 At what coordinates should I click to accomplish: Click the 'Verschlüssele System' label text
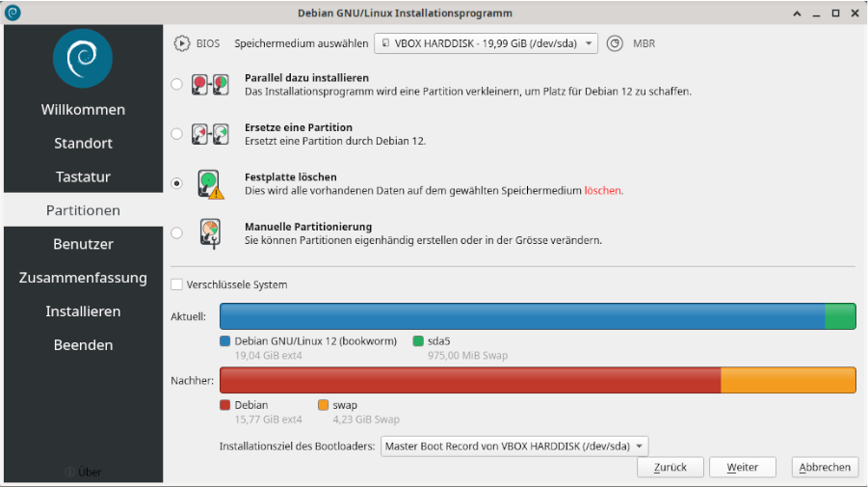tap(237, 284)
